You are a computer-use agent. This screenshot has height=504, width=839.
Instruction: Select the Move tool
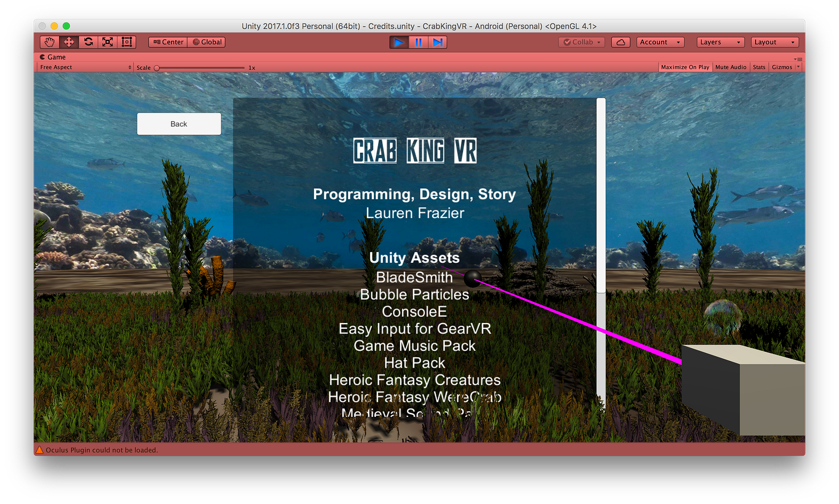click(69, 42)
